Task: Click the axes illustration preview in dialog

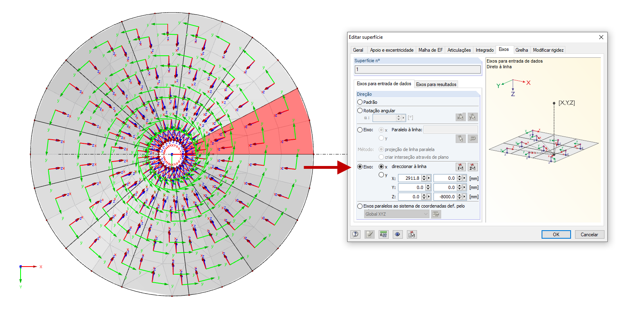Action: 544,139
